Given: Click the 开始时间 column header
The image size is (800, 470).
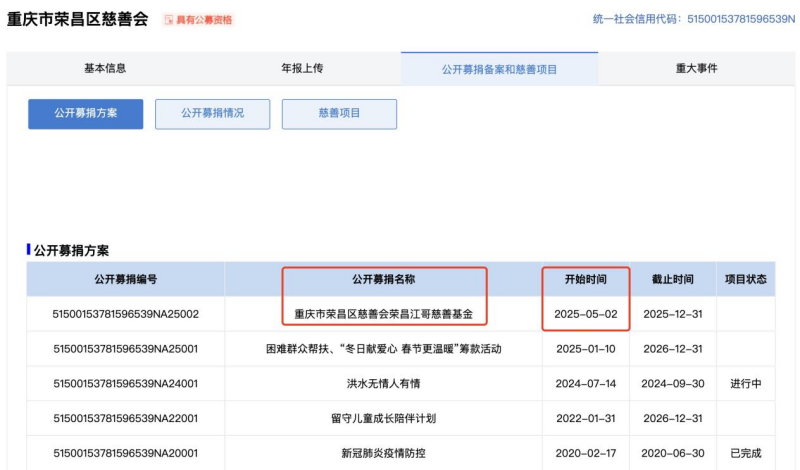Looking at the screenshot, I should click(x=585, y=280).
